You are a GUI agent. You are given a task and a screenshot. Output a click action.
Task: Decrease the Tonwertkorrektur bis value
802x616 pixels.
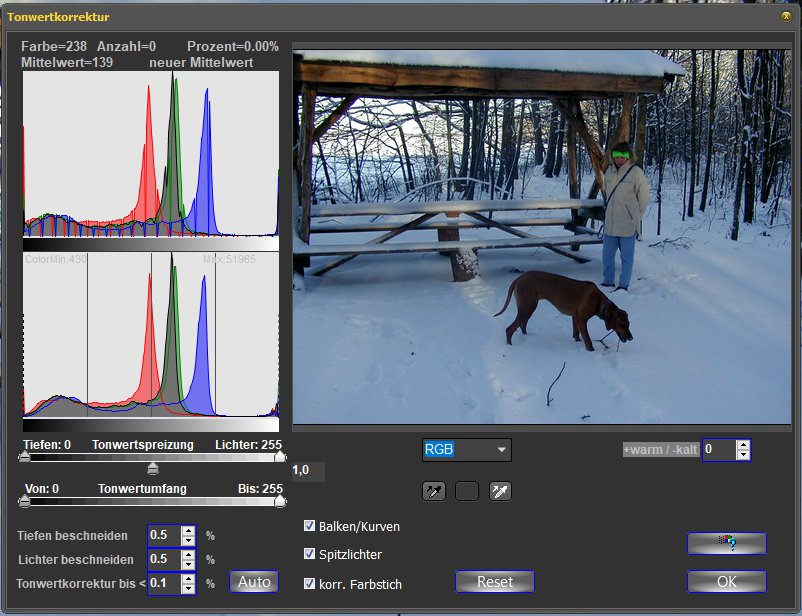click(x=188, y=589)
